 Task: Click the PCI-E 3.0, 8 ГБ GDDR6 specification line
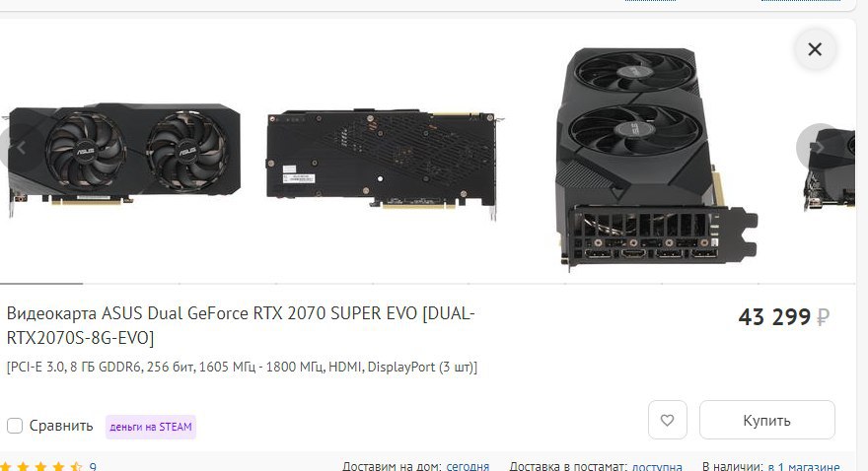tap(242, 368)
